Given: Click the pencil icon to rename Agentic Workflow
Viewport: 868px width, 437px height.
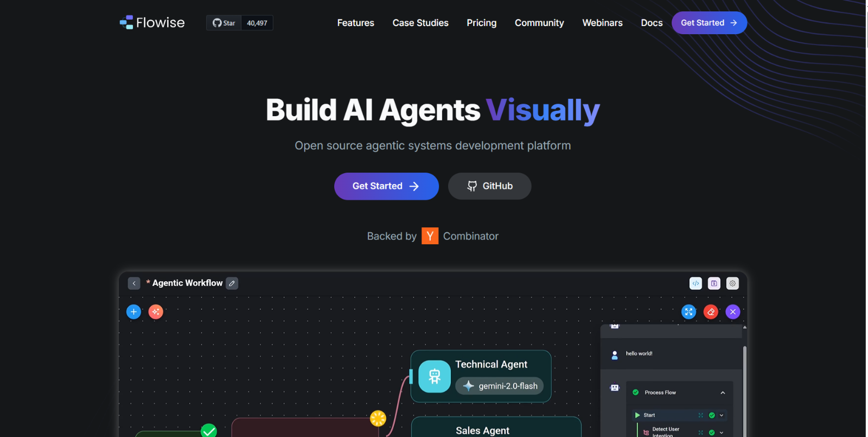Looking at the screenshot, I should click(x=232, y=283).
